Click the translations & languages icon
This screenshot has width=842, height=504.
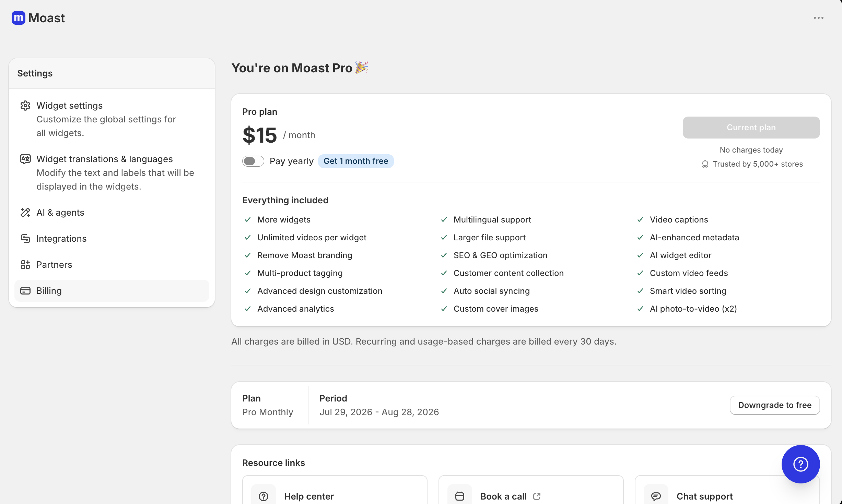click(25, 159)
